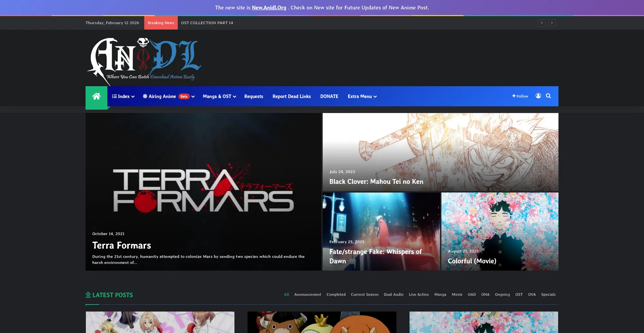
Task: Filter posts by OVA
Action: pos(532,294)
